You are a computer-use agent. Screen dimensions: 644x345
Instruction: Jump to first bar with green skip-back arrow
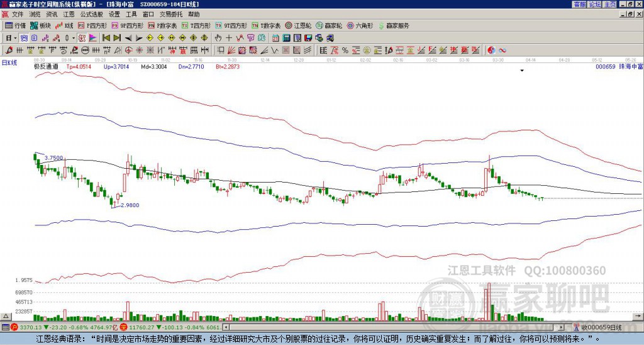coord(106,38)
